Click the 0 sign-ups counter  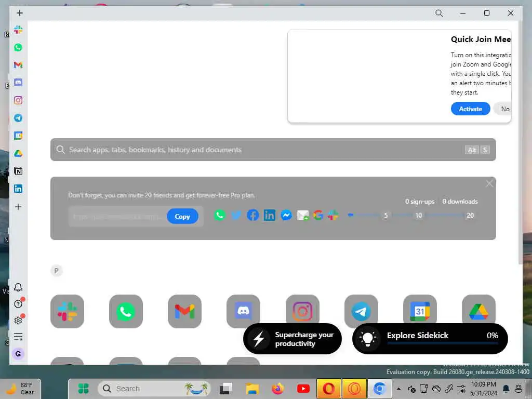[420, 202]
